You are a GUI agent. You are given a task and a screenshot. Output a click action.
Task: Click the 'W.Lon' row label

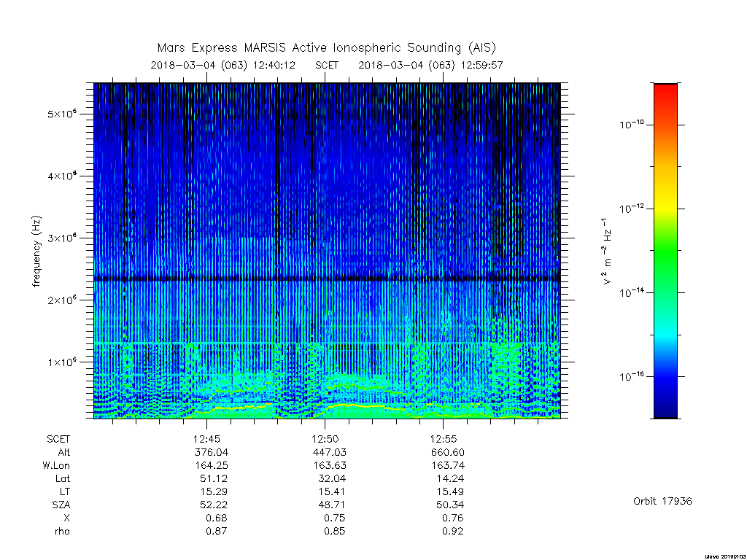pyautogui.click(x=56, y=465)
